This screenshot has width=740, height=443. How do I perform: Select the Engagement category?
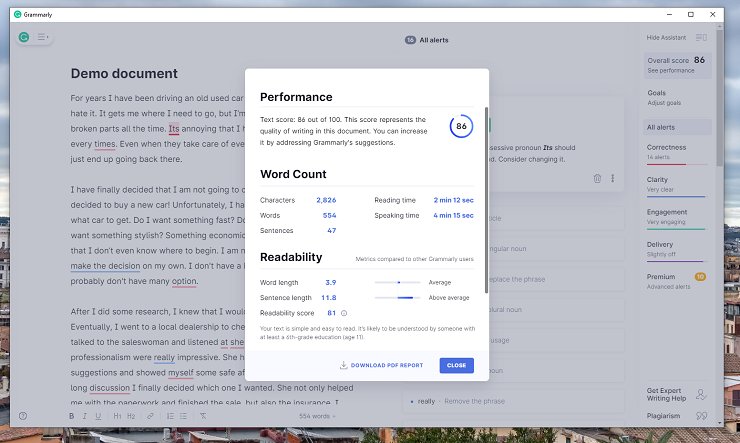click(677, 217)
